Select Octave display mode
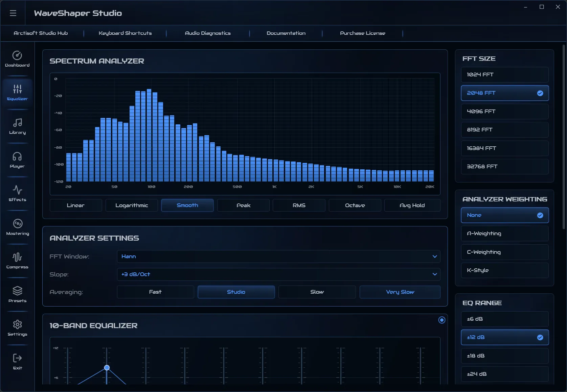Viewport: 567px width, 392px height. coord(355,205)
